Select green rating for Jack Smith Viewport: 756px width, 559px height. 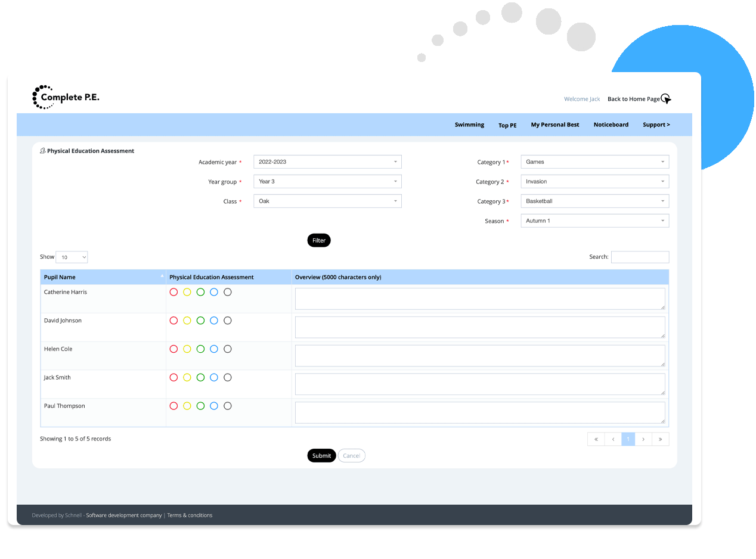point(200,377)
